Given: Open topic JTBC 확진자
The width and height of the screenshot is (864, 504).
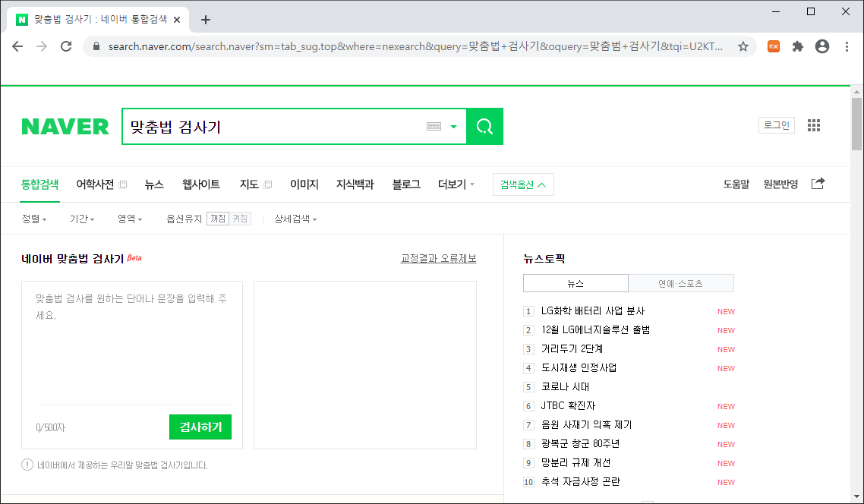Looking at the screenshot, I should point(568,406).
